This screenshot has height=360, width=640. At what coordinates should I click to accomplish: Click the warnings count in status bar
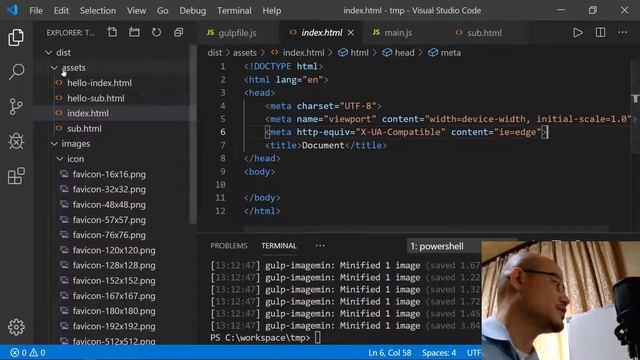[38, 352]
